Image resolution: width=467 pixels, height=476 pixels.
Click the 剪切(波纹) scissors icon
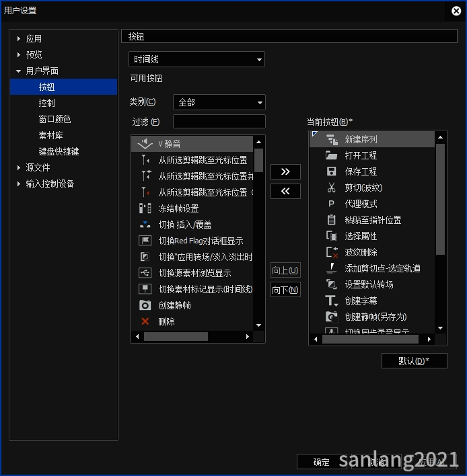[331, 188]
